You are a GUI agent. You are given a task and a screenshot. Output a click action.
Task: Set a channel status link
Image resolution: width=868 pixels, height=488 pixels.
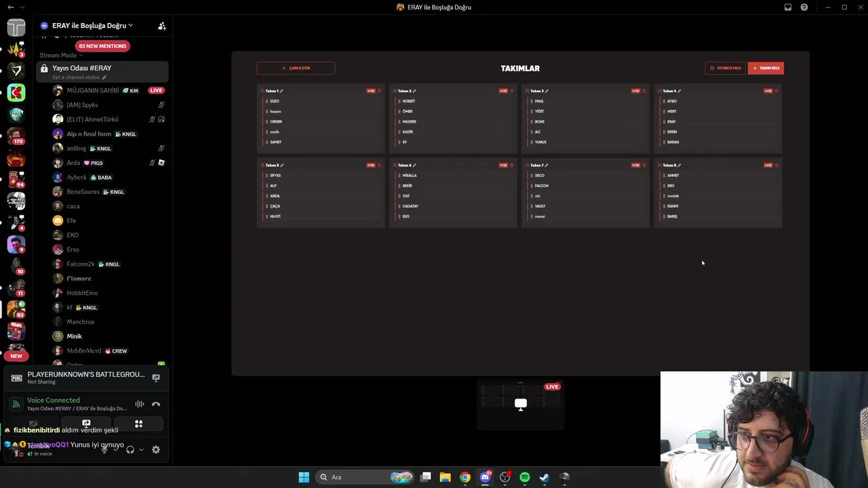pos(79,77)
